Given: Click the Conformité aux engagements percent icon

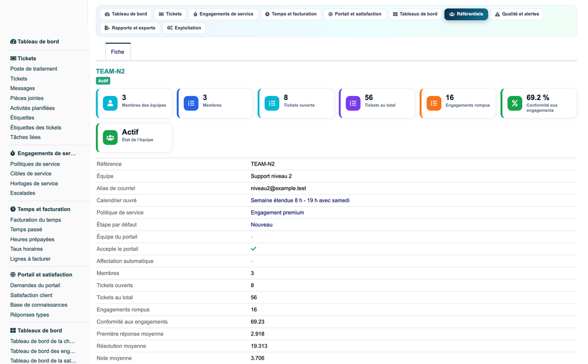Looking at the screenshot, I should pos(515,103).
